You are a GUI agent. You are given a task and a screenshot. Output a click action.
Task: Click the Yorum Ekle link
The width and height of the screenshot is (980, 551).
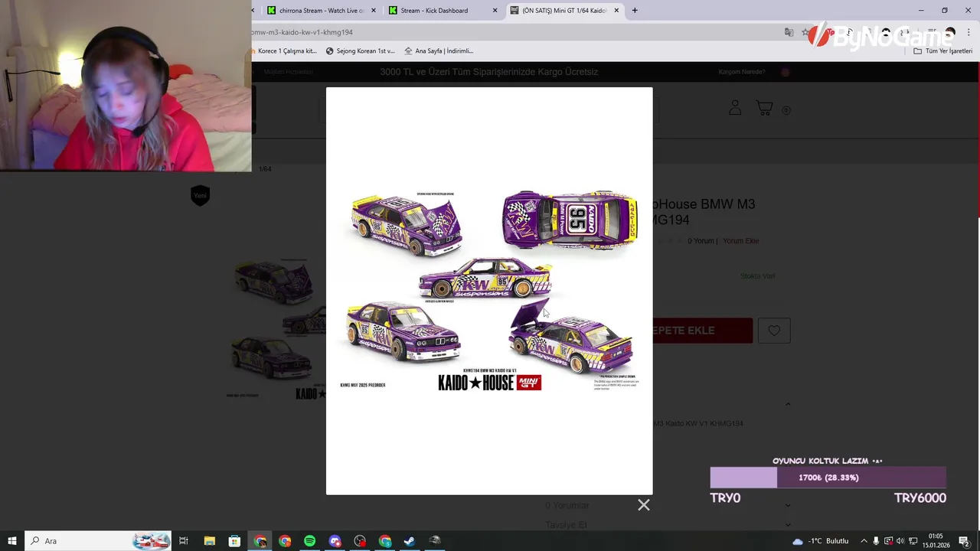point(740,241)
